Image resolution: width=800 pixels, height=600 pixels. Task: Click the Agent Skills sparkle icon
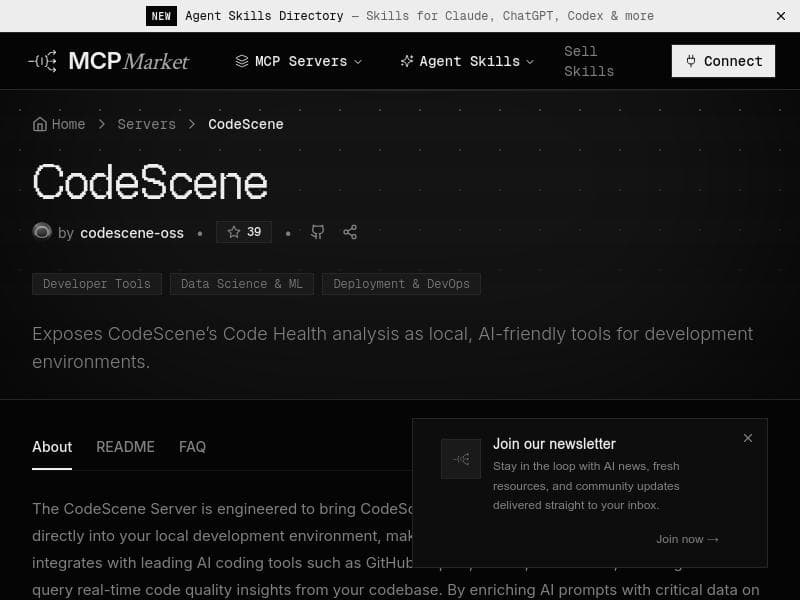(x=409, y=61)
